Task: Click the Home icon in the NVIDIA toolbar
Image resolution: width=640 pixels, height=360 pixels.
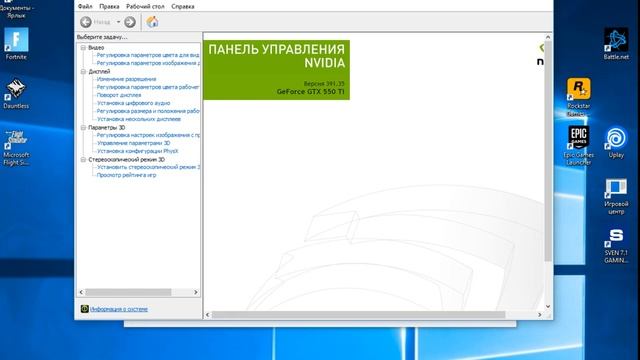Action: [152, 22]
